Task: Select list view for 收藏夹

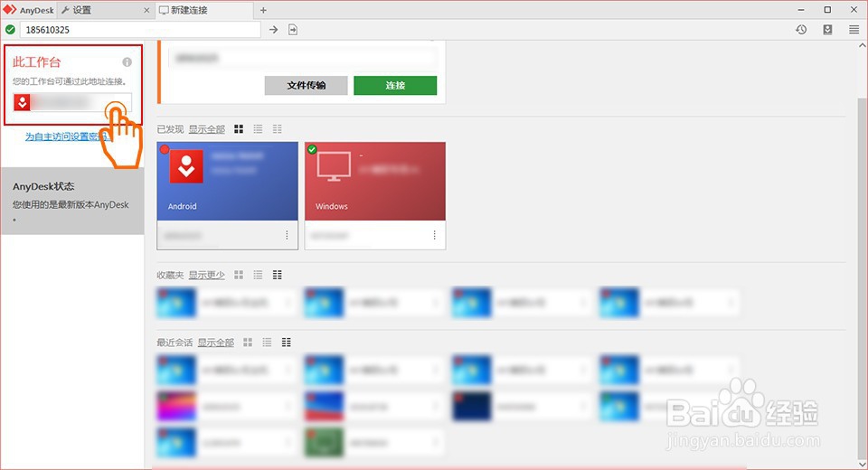Action: [x=258, y=275]
